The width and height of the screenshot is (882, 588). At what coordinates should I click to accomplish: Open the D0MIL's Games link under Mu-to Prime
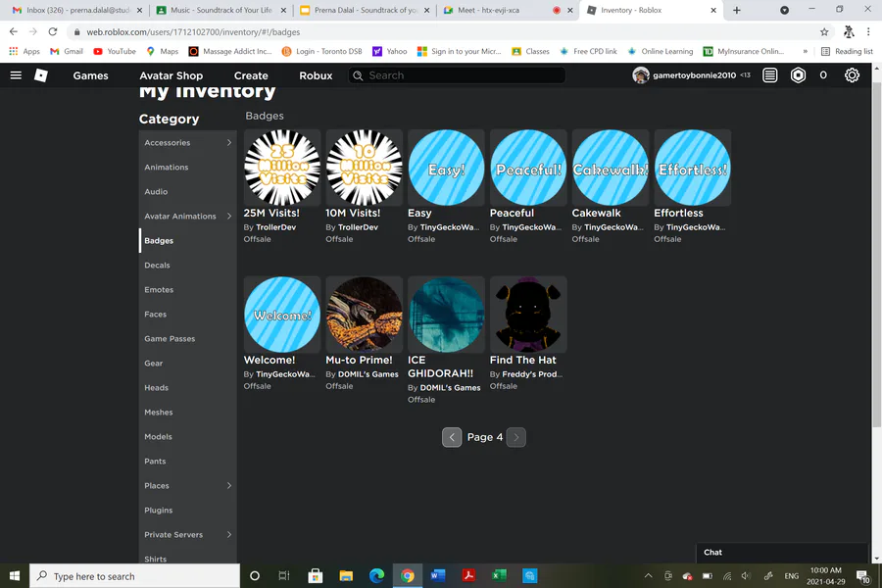367,374
